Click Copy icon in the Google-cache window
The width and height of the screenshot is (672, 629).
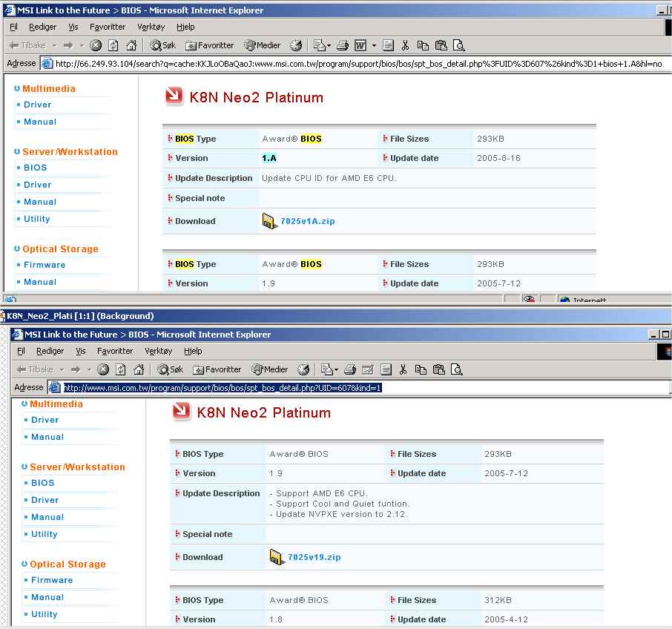click(x=423, y=45)
